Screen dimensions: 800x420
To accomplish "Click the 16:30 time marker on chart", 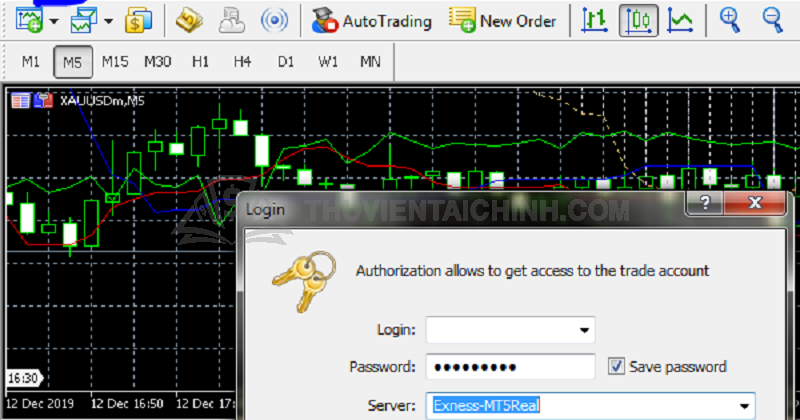I will coord(23,378).
